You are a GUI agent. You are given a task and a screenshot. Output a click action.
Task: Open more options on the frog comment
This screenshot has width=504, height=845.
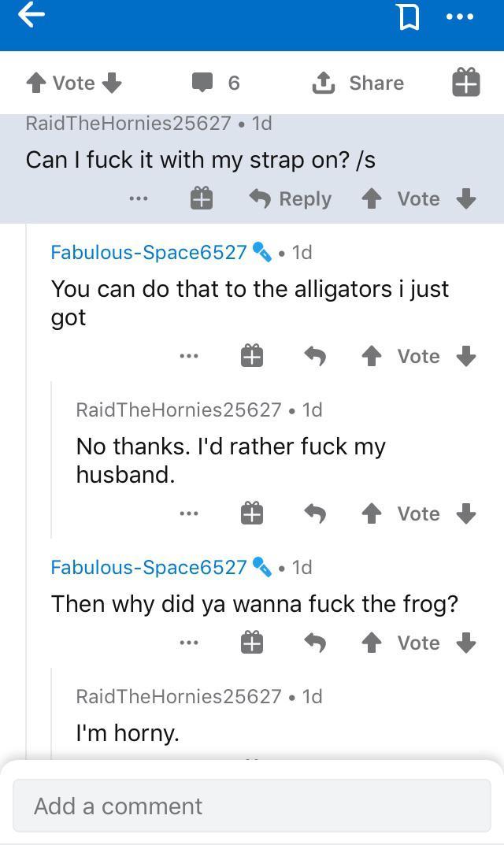pyautogui.click(x=188, y=643)
